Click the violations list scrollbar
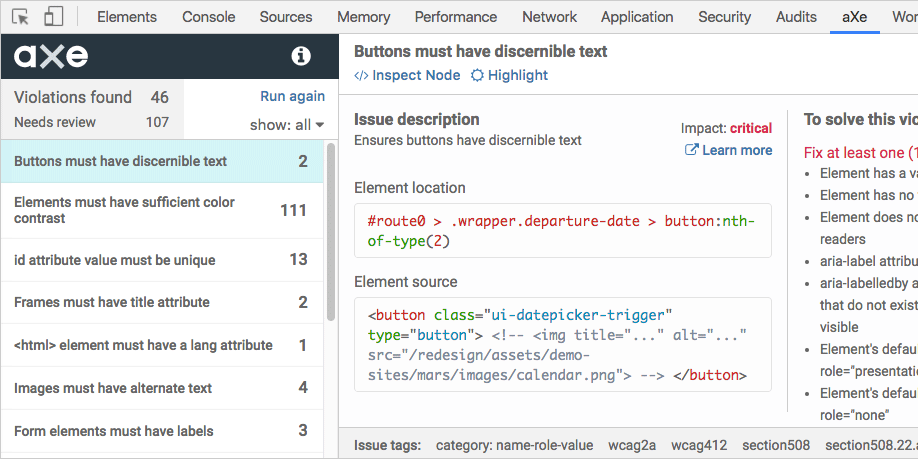The image size is (918, 459). (x=331, y=232)
